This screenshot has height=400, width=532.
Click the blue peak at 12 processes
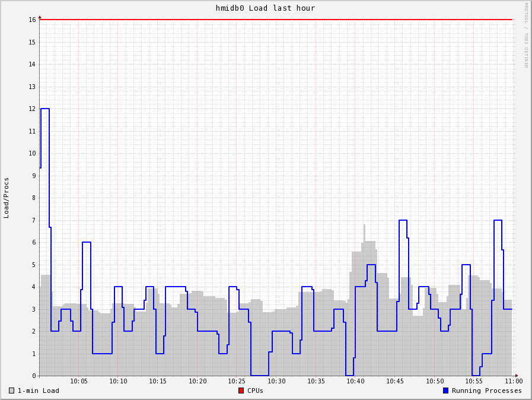(45, 109)
